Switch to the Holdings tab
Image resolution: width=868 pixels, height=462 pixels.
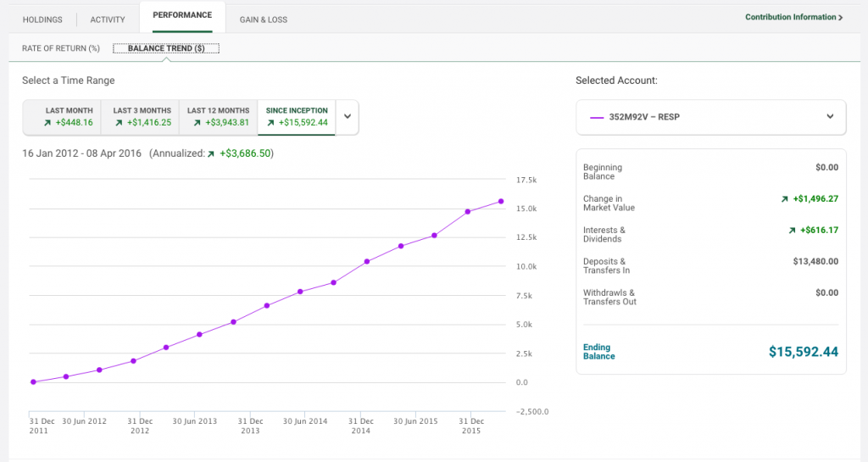click(x=42, y=19)
